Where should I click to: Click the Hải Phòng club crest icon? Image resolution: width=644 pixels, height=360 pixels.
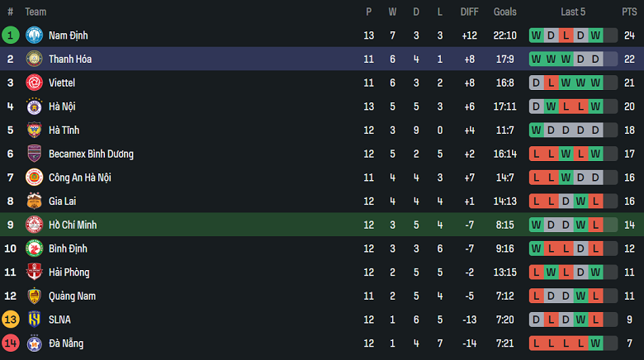click(x=34, y=272)
